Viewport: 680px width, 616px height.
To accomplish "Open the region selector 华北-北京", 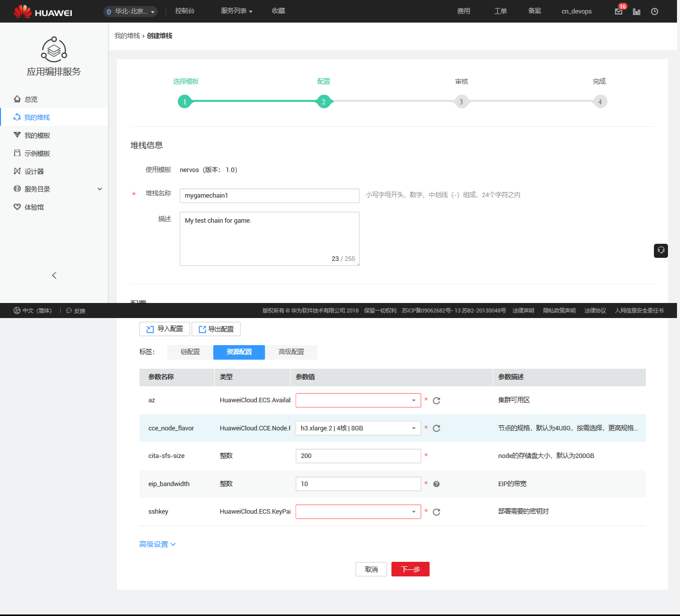I will 130,11.
